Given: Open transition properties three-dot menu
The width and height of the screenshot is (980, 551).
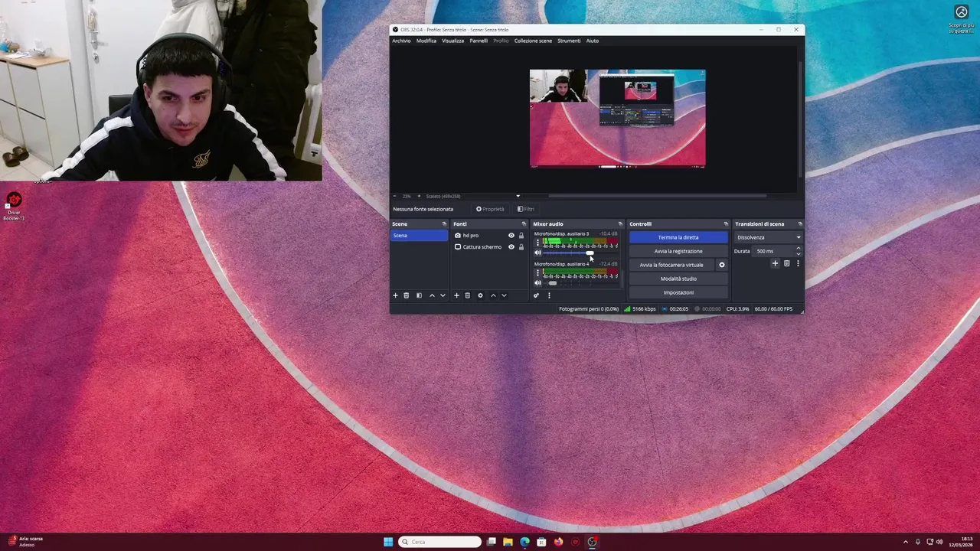Looking at the screenshot, I should point(798,263).
